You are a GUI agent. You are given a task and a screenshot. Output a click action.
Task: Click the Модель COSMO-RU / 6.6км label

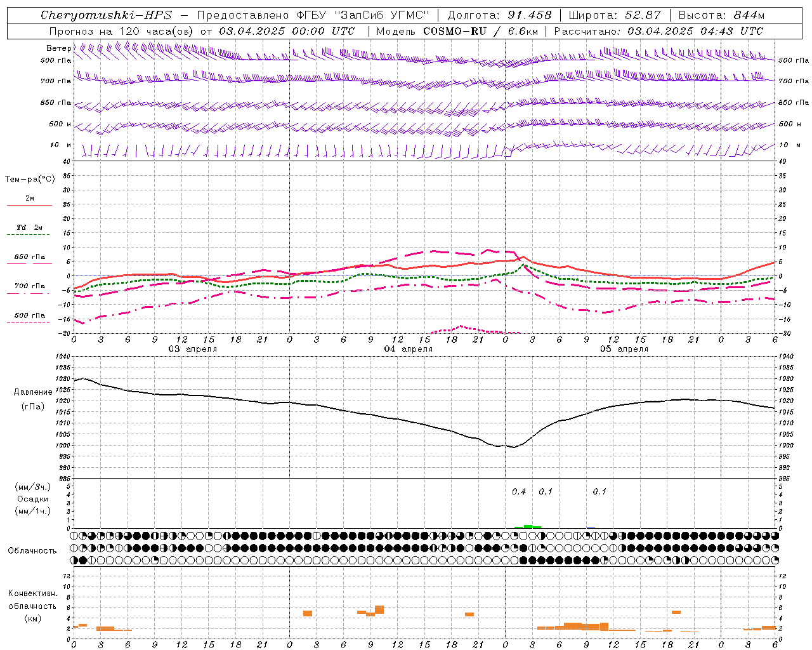457,31
